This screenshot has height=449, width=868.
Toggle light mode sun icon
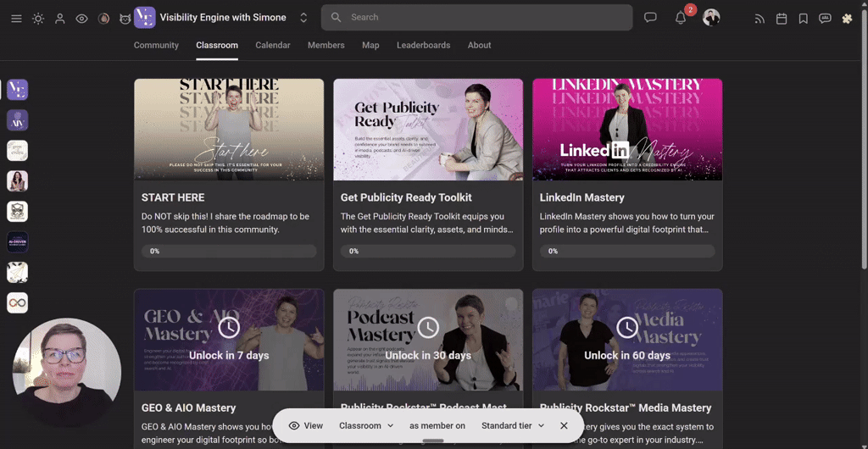[38, 19]
